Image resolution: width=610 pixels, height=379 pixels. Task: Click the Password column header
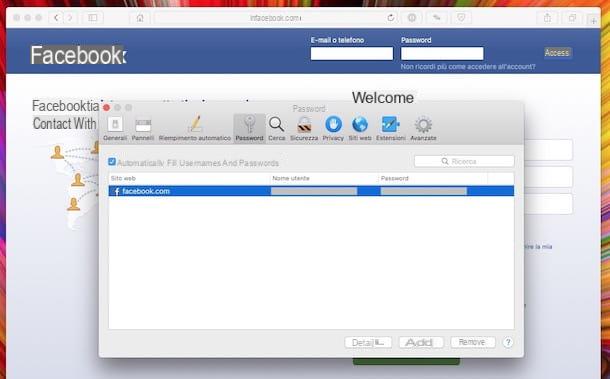433,178
